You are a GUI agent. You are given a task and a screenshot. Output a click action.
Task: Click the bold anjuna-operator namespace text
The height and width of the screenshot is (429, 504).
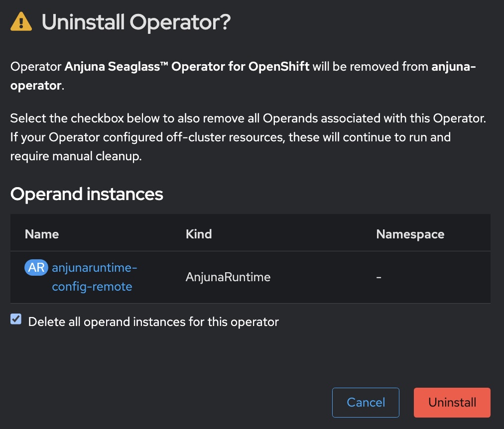point(453,67)
